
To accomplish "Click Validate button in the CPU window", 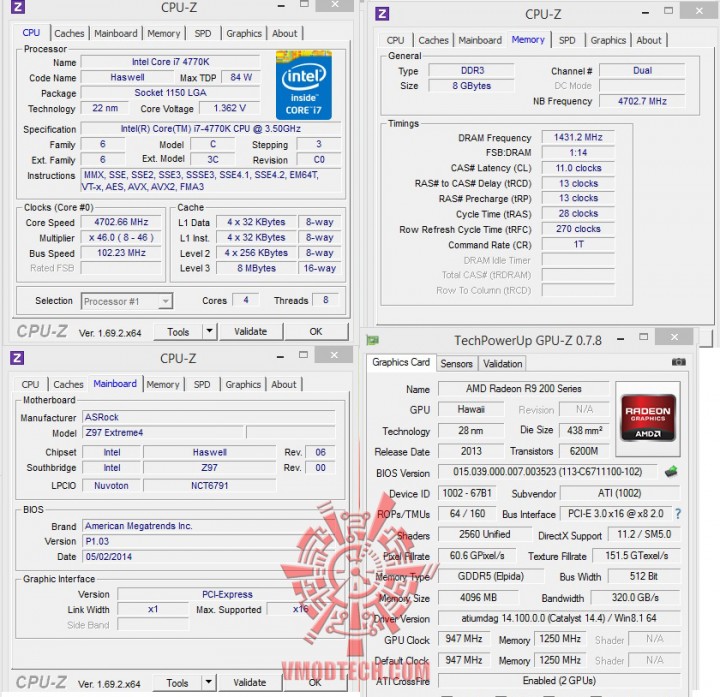I will 251,332.
